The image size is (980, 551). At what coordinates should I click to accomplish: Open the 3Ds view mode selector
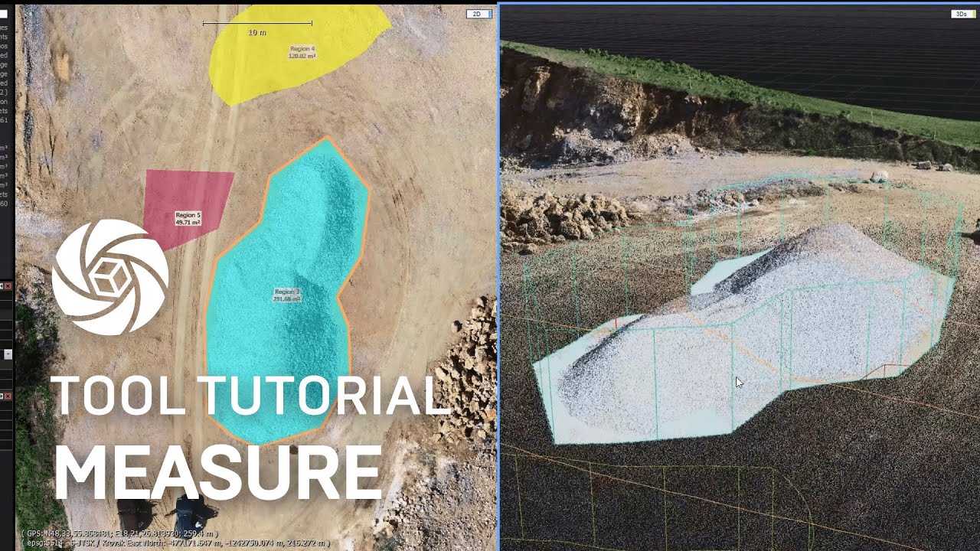click(962, 14)
